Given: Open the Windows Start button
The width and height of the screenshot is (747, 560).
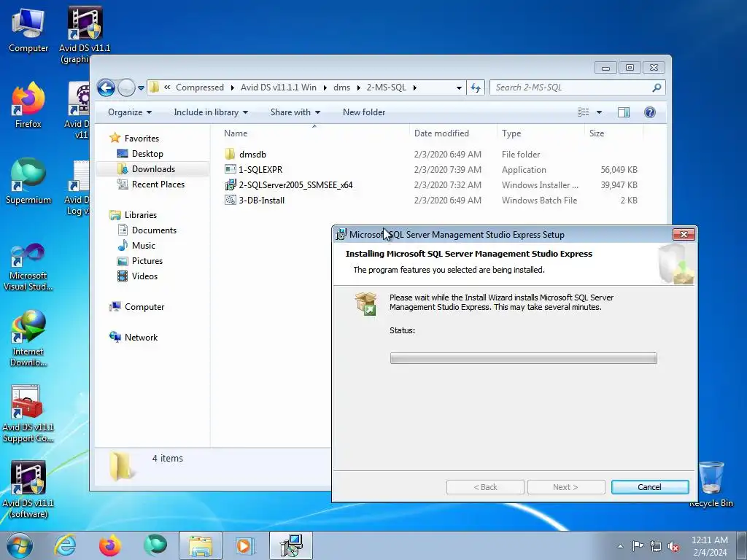Looking at the screenshot, I should tap(20, 545).
